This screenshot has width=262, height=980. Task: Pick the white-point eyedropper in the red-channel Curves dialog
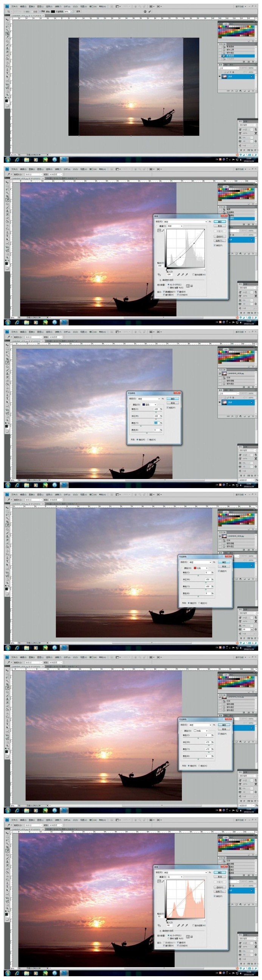coord(186,925)
